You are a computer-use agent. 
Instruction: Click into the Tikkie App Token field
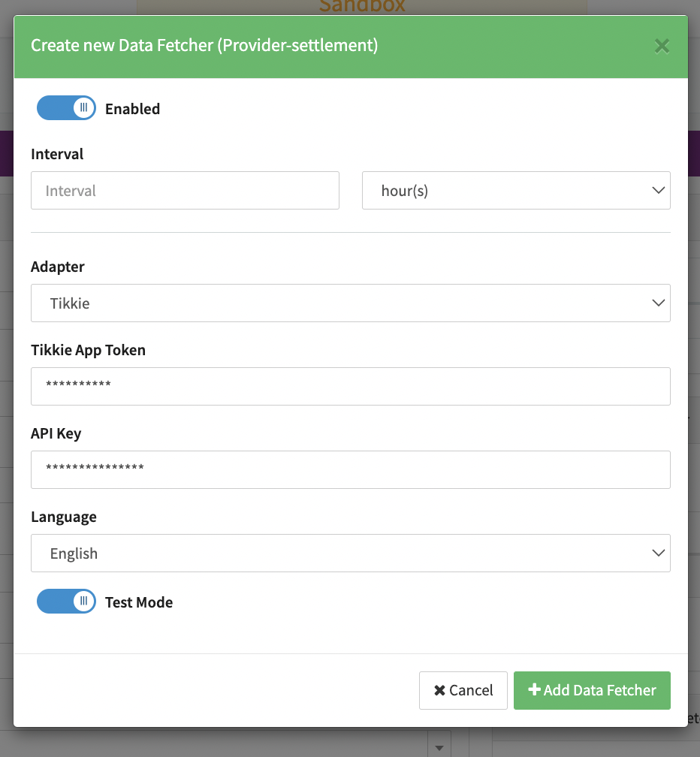tap(350, 386)
